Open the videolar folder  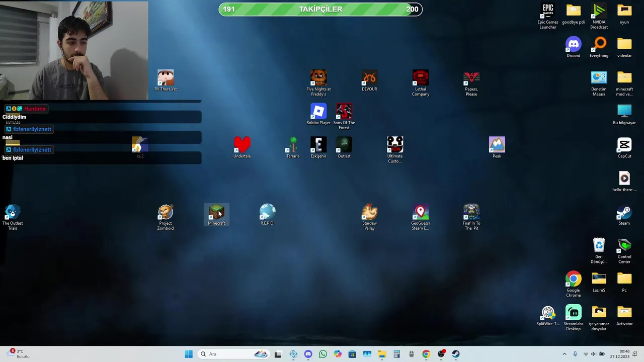624,47
